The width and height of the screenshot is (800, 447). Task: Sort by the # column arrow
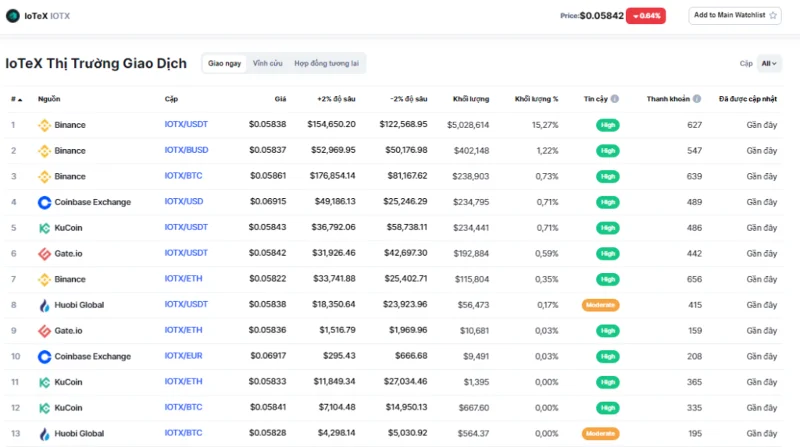[20, 100]
